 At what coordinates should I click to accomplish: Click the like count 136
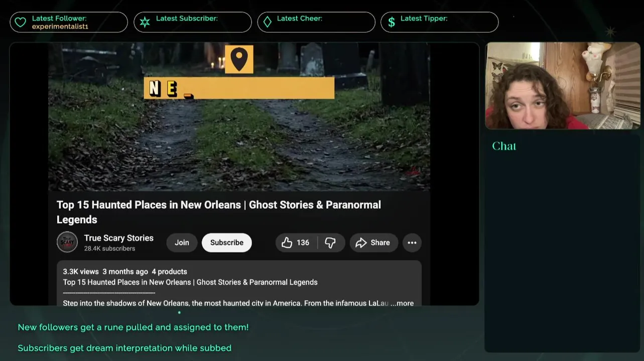303,243
